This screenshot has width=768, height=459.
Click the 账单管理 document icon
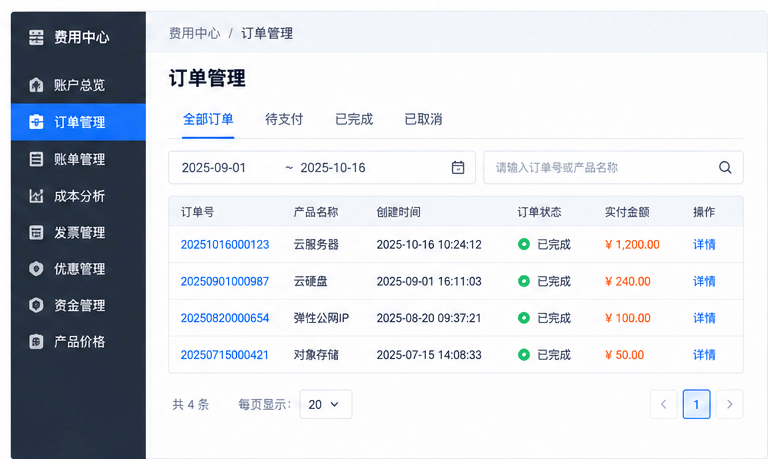[36, 159]
